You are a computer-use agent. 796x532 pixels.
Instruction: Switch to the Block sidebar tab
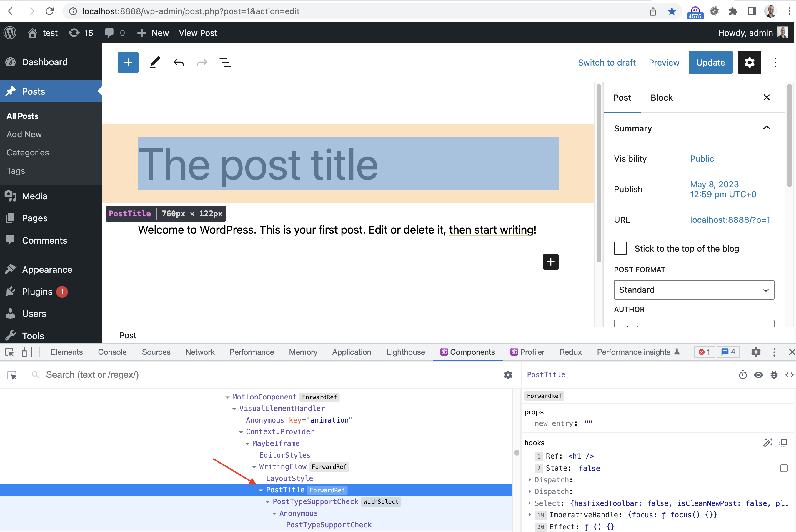point(661,97)
